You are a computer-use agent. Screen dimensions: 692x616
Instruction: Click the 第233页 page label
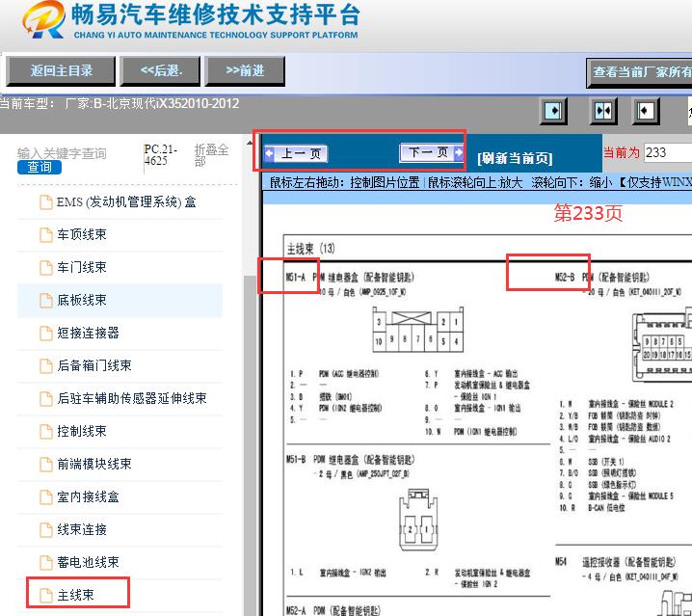588,213
